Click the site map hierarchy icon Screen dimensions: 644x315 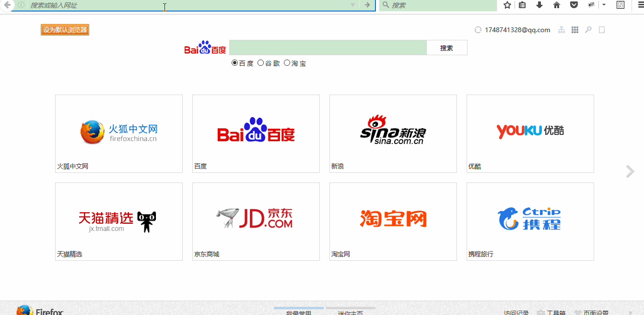pyautogui.click(x=562, y=30)
